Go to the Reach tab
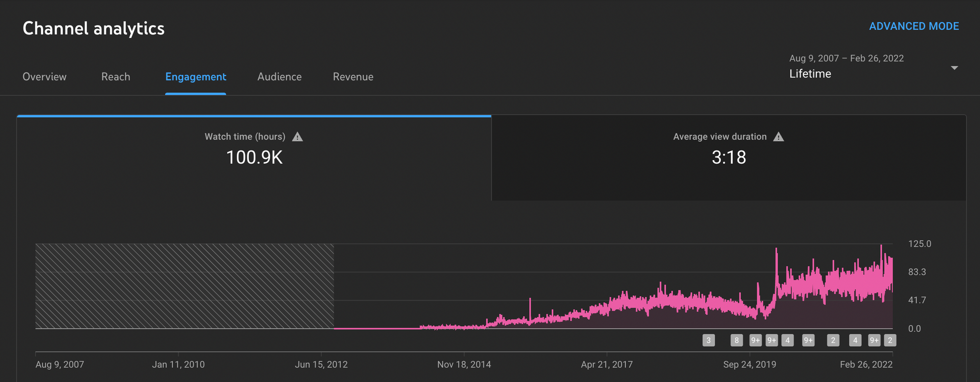This screenshot has width=980, height=382. coord(116,77)
